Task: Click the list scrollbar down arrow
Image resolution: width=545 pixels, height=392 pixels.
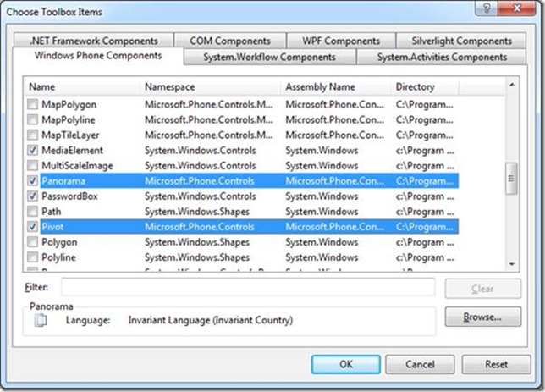Action: tap(512, 264)
